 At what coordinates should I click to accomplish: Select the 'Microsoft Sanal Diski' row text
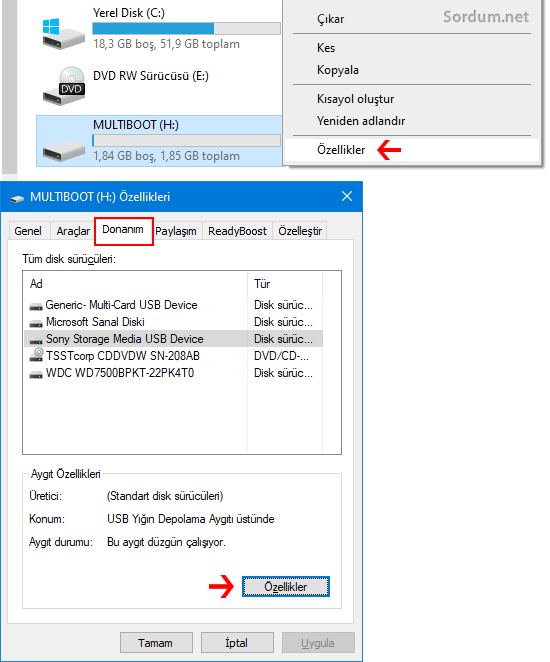pos(95,322)
